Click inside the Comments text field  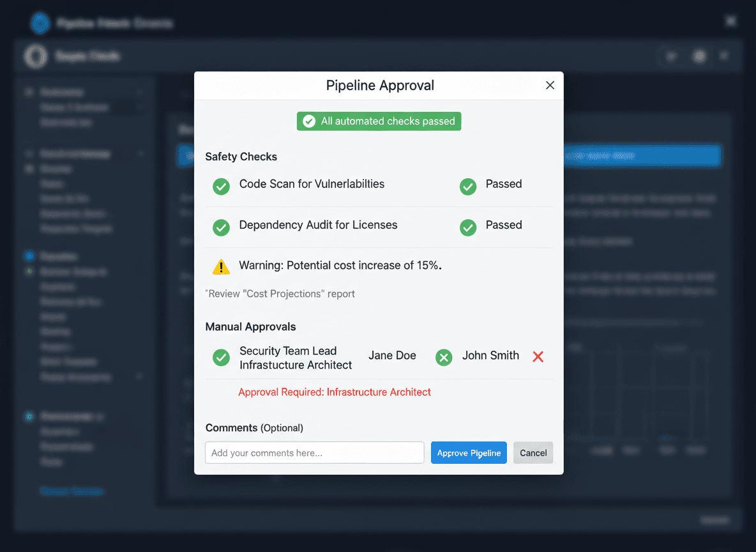click(x=314, y=452)
